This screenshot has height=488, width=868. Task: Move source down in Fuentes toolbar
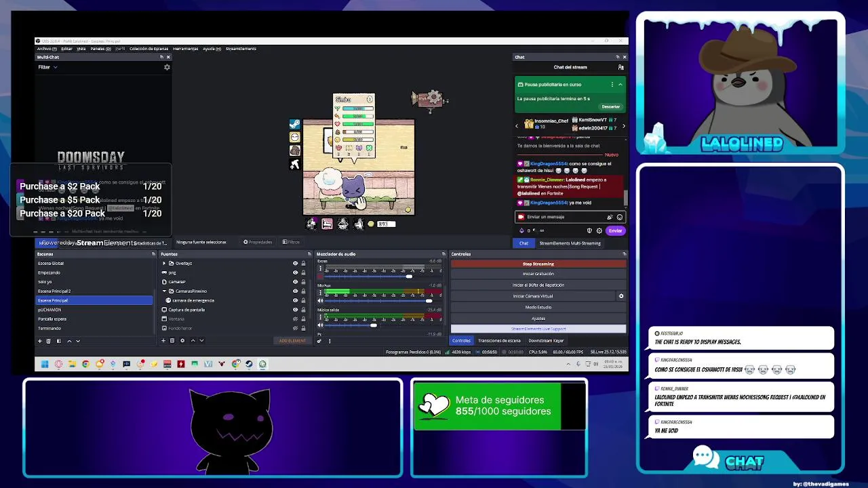click(x=201, y=341)
